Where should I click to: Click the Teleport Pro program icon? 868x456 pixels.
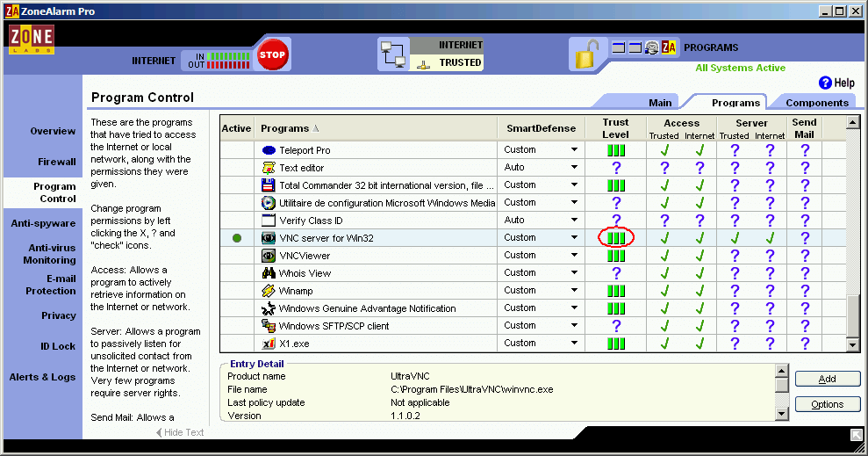coord(269,150)
